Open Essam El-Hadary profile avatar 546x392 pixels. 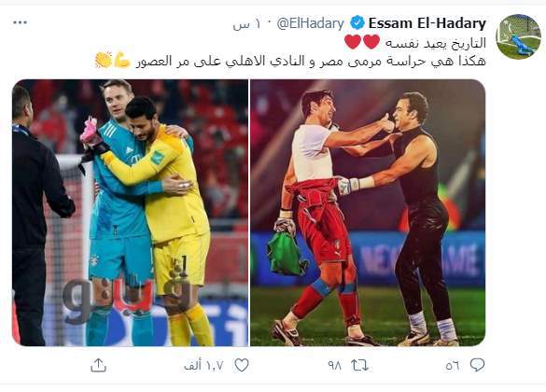point(519,36)
